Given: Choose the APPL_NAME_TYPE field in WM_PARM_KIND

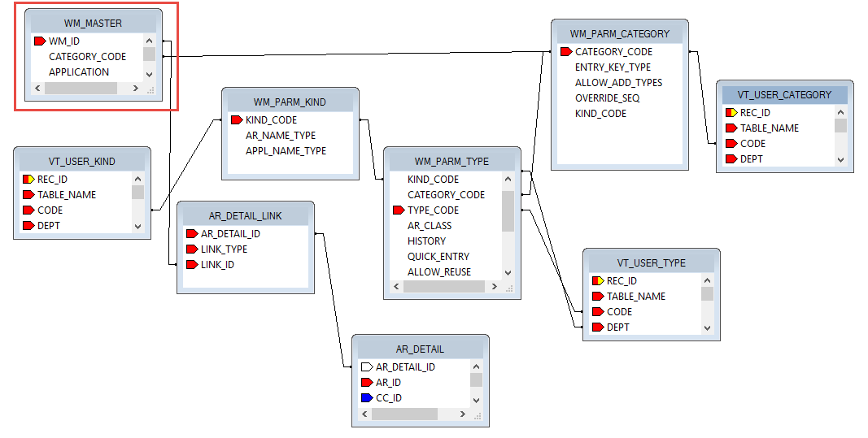Looking at the screenshot, I should pyautogui.click(x=286, y=151).
